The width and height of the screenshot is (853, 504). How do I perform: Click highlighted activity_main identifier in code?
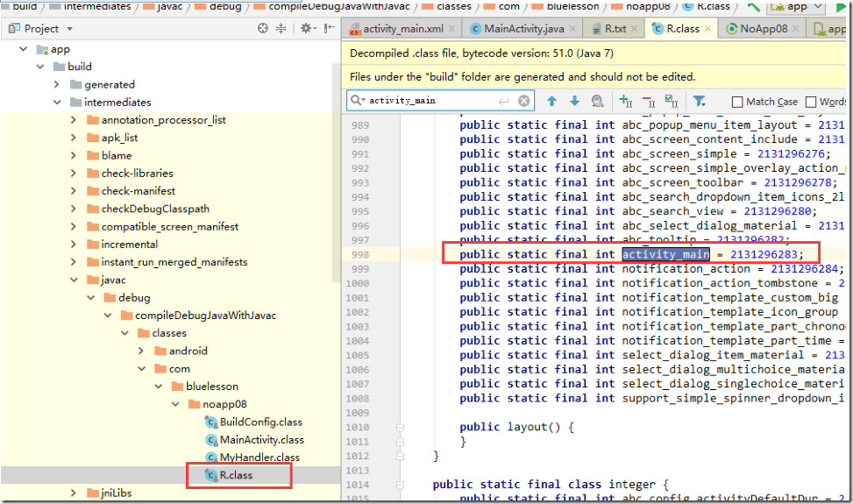tap(666, 254)
